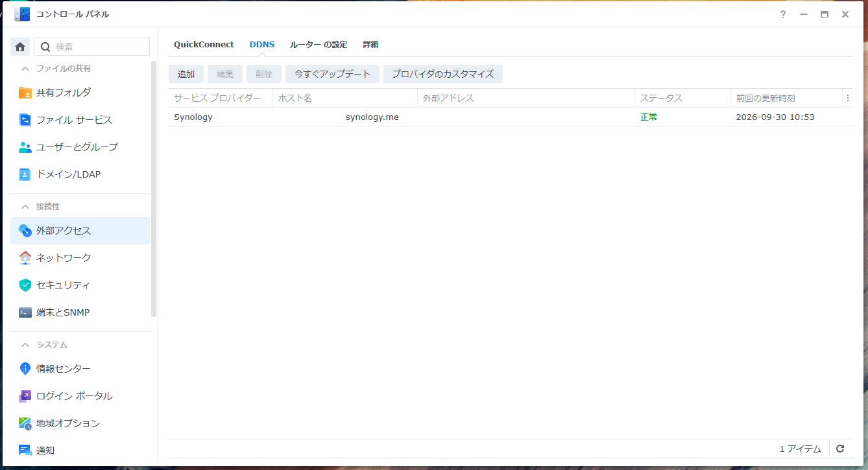The height and width of the screenshot is (470, 868).
Task: Select 外部アクセス in the sidebar
Action: pyautogui.click(x=80, y=231)
